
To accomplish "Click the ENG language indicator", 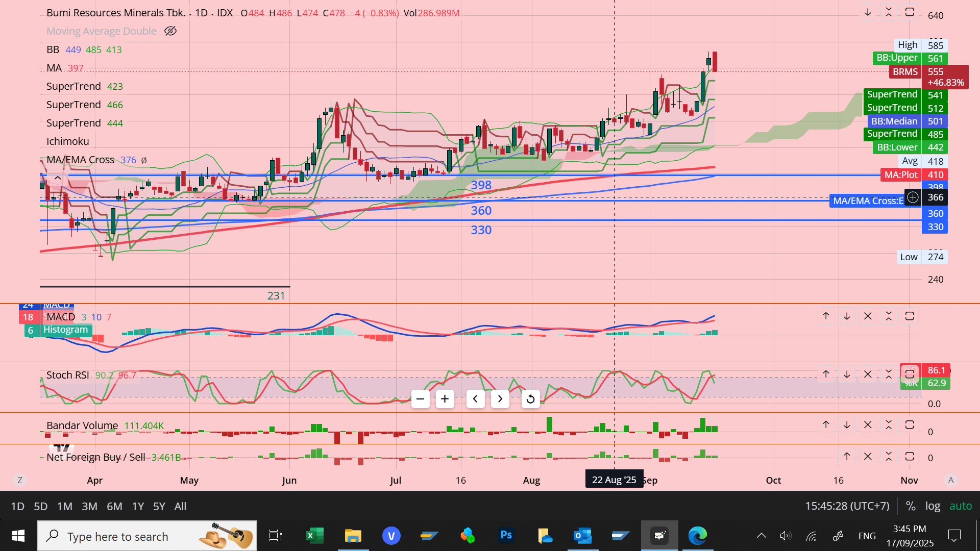I will point(867,536).
